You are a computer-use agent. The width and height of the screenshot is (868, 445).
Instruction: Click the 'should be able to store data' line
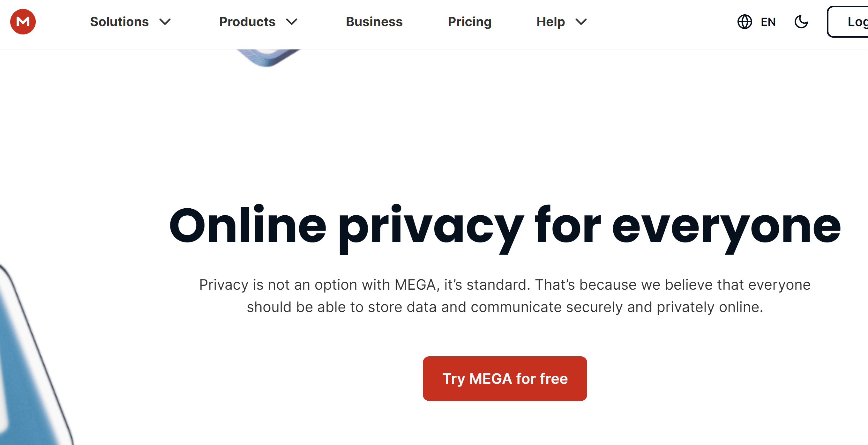point(505,307)
